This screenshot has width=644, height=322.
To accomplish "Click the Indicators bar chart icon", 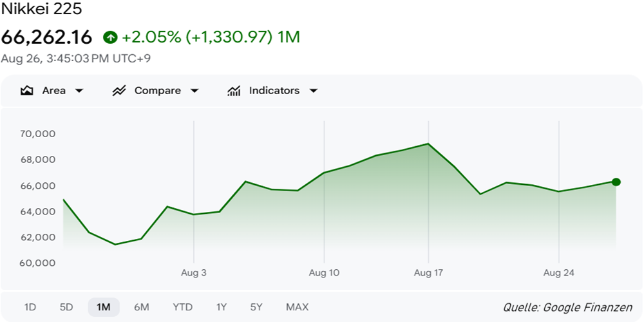I will coord(234,91).
